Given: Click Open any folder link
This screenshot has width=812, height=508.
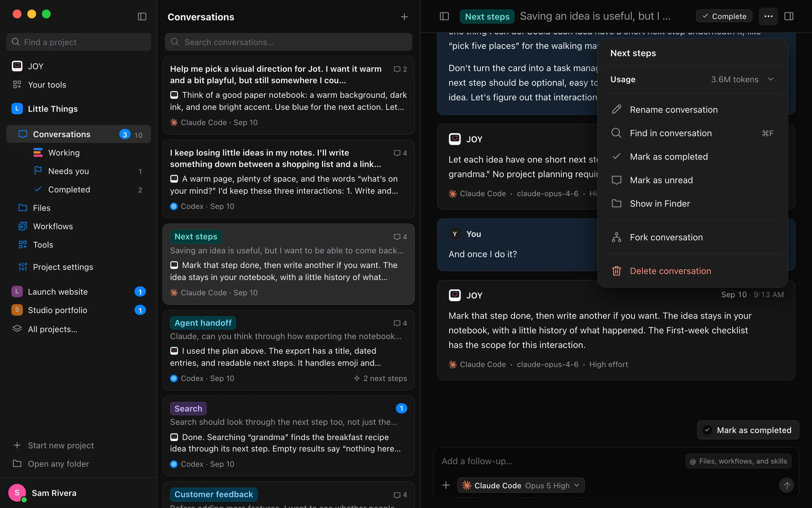Looking at the screenshot, I should pos(51,464).
